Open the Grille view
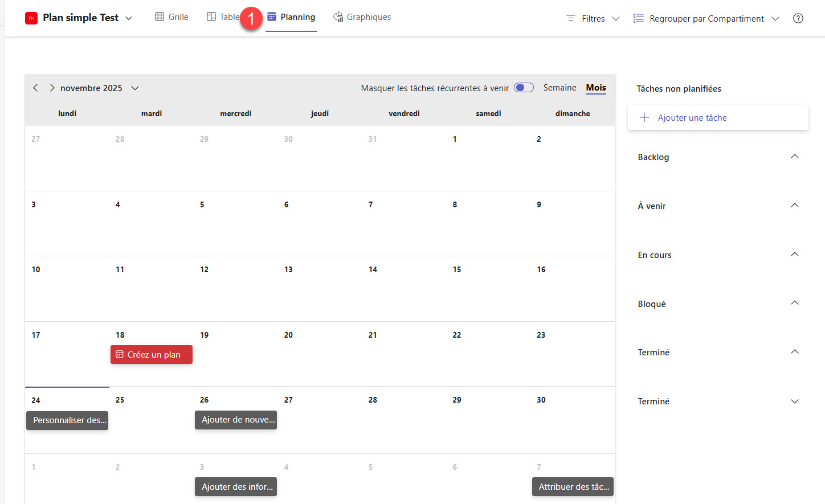 tap(171, 17)
